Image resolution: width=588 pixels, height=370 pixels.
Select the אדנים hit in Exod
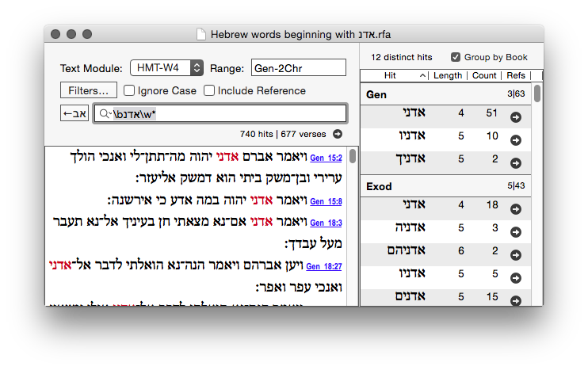pyautogui.click(x=410, y=296)
